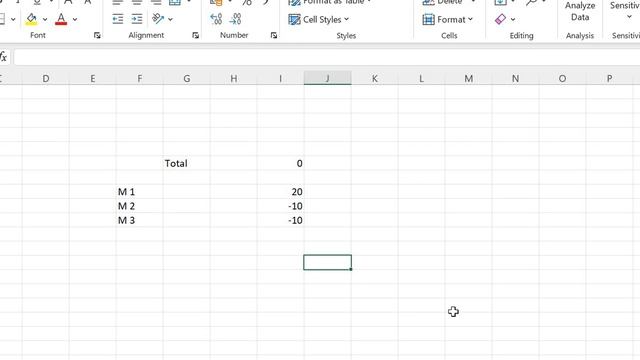
Task: Select column N header
Action: pyautogui.click(x=515, y=78)
